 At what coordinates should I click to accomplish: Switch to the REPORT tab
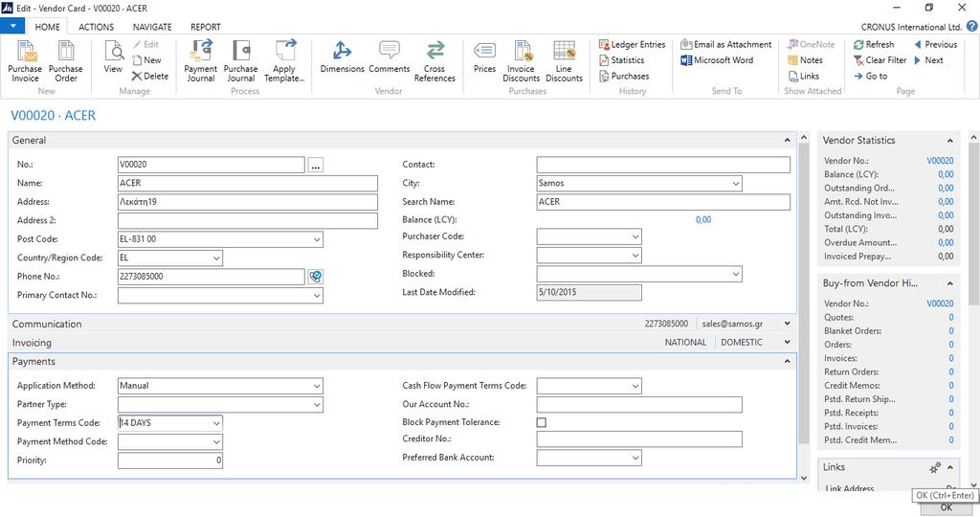206,27
